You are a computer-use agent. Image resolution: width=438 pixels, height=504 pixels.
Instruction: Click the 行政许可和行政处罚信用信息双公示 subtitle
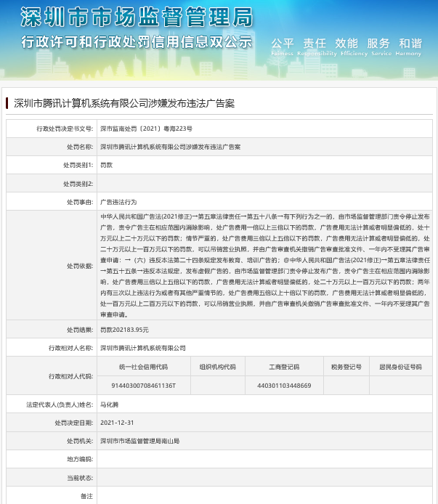[x=137, y=42]
